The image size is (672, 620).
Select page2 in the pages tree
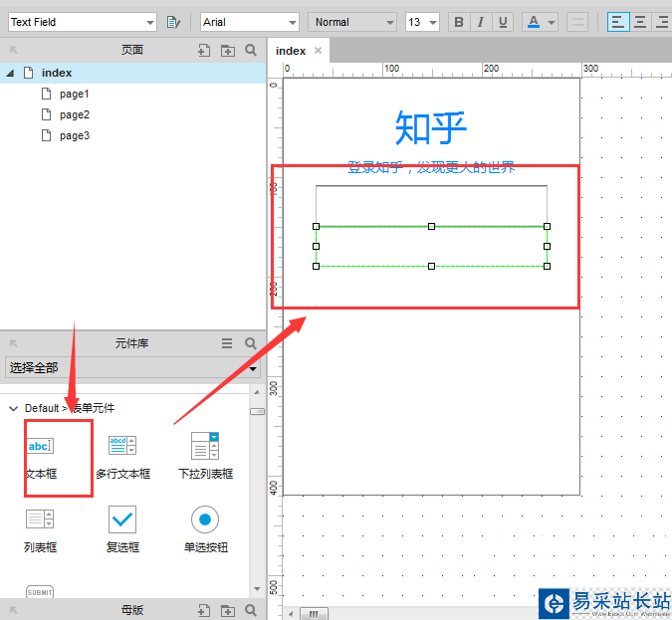(x=75, y=114)
